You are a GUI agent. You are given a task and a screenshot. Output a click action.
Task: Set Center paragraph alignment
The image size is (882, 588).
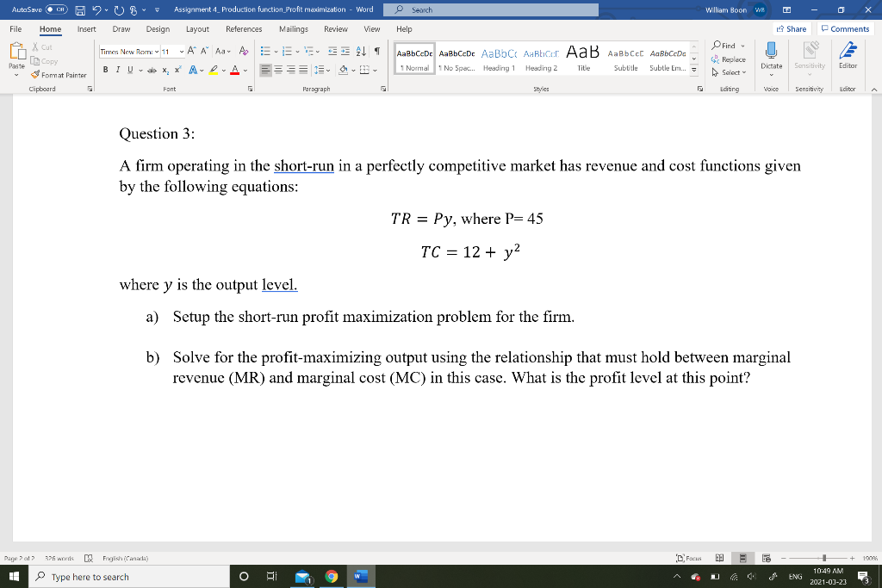278,70
